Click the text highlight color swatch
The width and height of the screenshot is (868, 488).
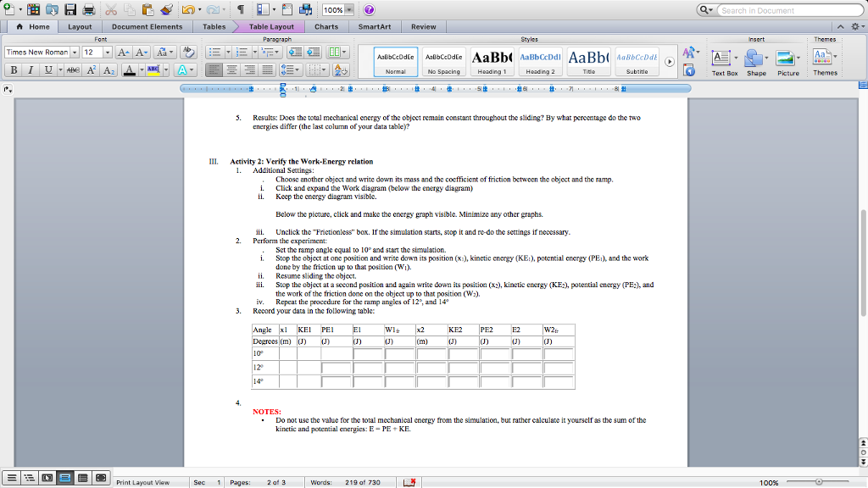153,69
